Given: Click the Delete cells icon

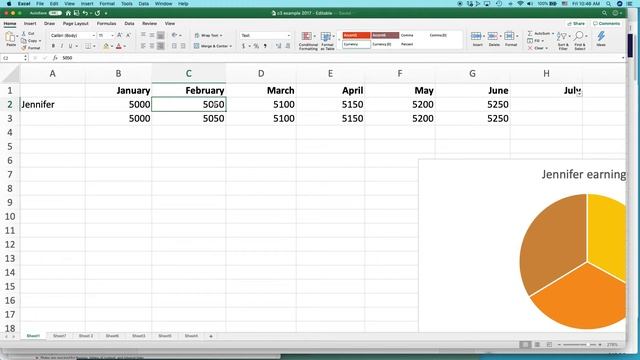Looking at the screenshot, I should (493, 36).
